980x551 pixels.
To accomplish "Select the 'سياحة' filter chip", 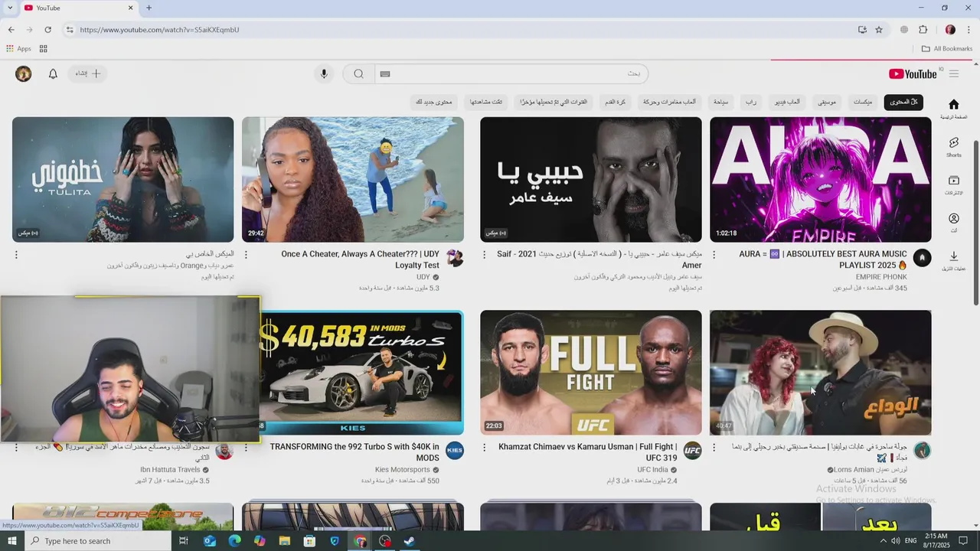I will [720, 102].
